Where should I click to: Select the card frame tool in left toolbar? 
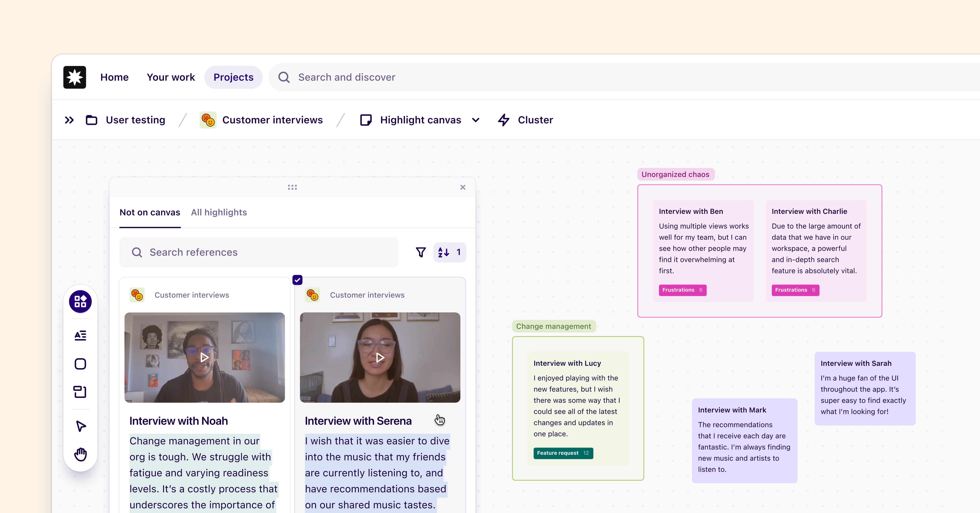[80, 392]
